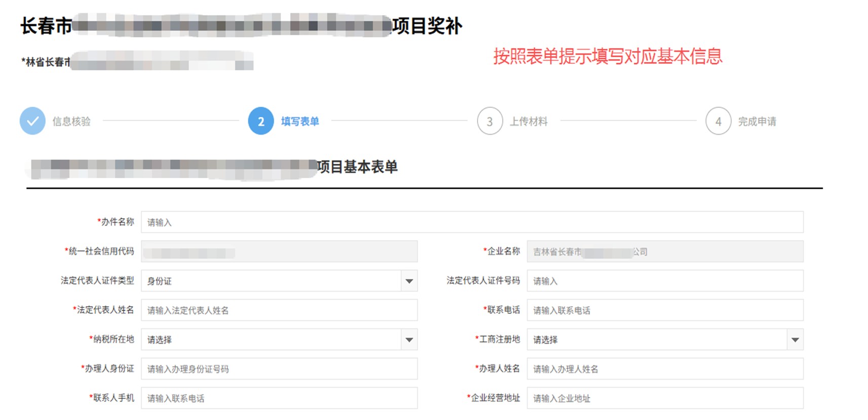Image resolution: width=868 pixels, height=420 pixels.
Task: Click the 联系人手机 input field
Action: 279,398
